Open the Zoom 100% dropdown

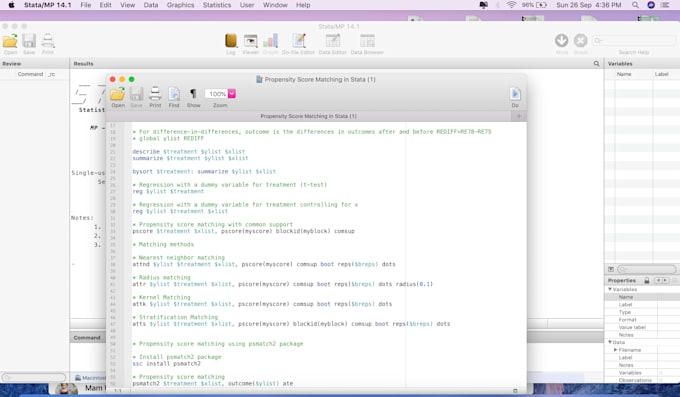click(x=232, y=94)
